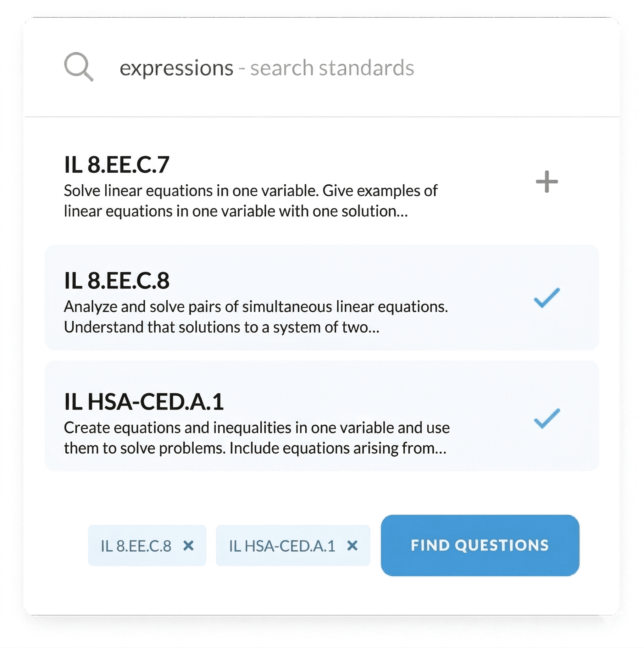Select the IL HSA-CED.A.1 standard title
644x648 pixels.
pos(144,401)
